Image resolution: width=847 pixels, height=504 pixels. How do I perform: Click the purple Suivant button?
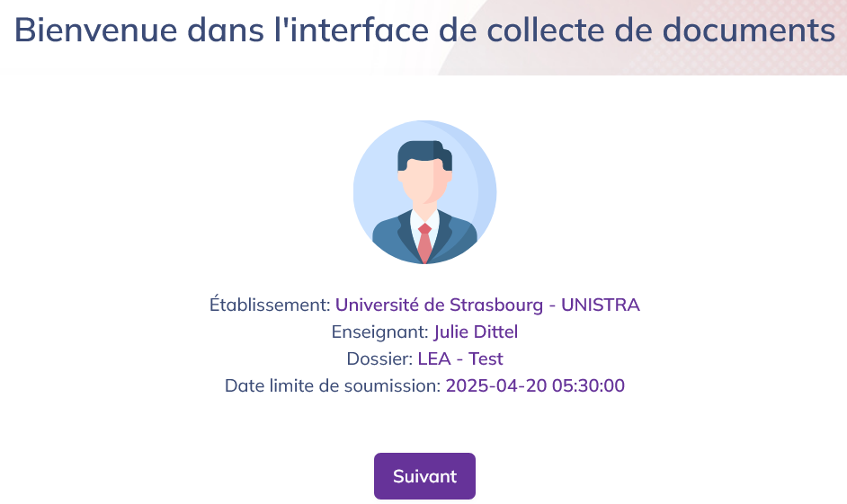tap(424, 476)
